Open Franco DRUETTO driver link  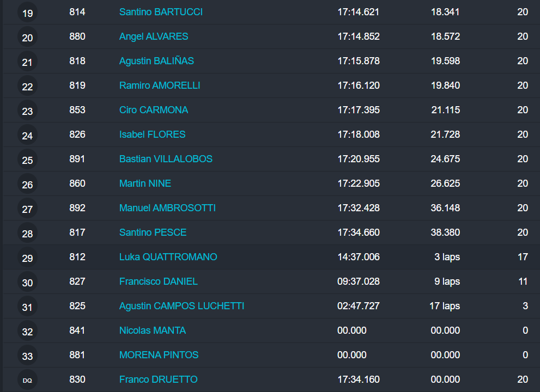pos(158,379)
